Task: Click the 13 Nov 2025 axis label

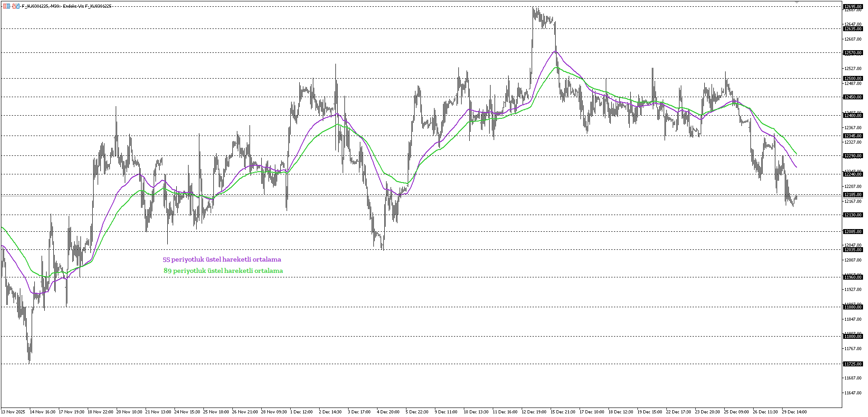Action: [x=14, y=412]
